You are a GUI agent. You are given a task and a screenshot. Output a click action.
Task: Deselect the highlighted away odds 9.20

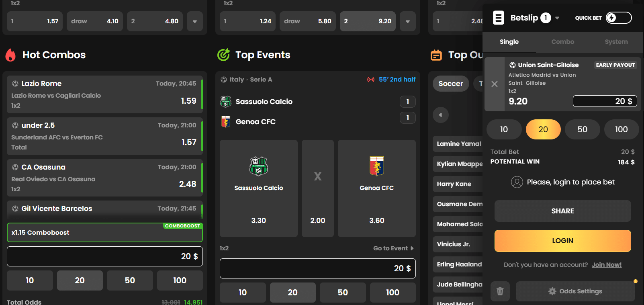coord(368,21)
